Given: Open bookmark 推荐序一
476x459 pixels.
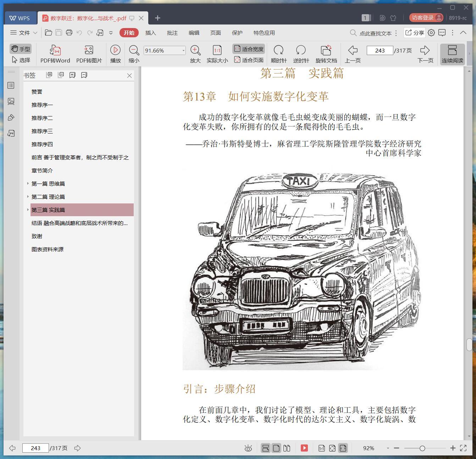Looking at the screenshot, I should pos(42,105).
